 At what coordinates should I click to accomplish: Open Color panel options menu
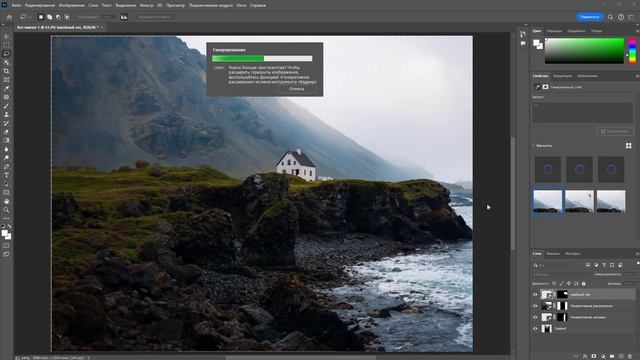pyautogui.click(x=637, y=31)
